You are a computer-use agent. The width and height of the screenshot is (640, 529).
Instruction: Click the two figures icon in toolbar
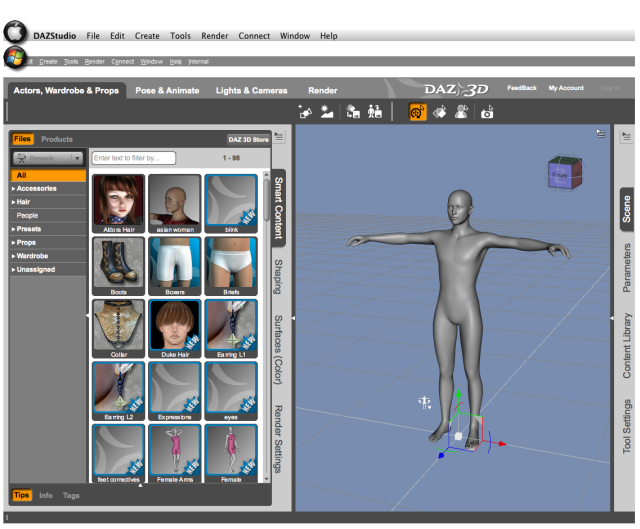pos(375,112)
